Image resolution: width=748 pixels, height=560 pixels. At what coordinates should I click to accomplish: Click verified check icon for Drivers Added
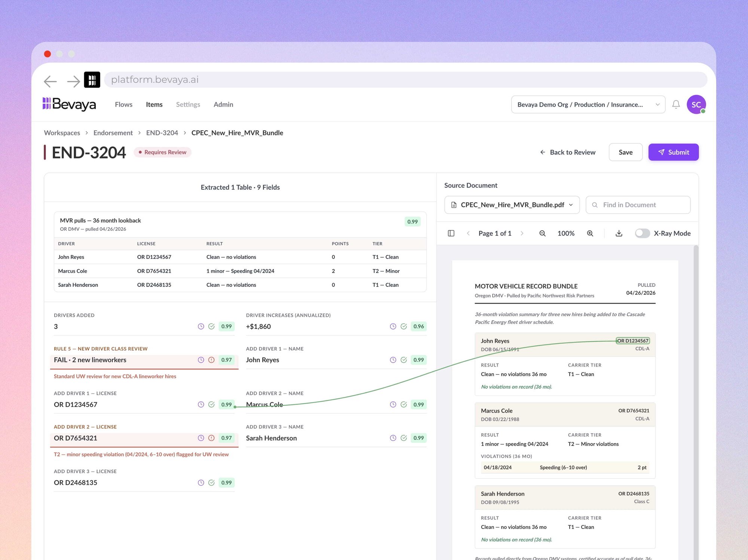point(211,326)
